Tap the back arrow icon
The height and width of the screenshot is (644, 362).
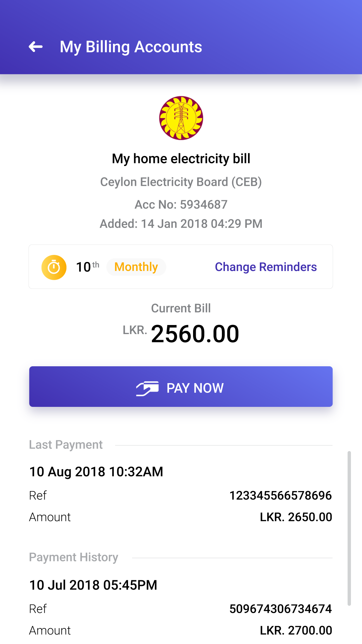(36, 47)
